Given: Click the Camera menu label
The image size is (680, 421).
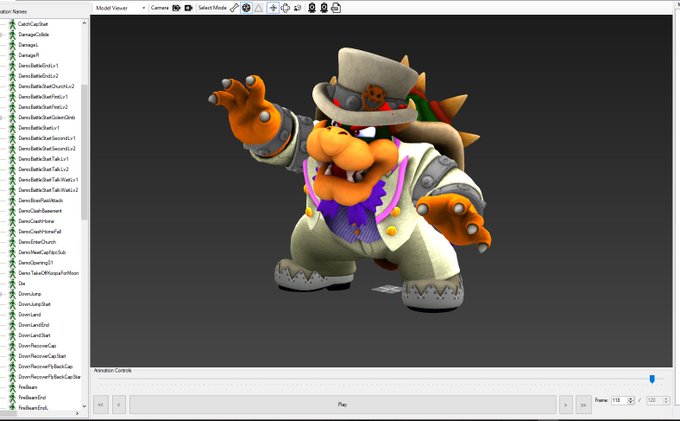Looking at the screenshot, I should pos(159,8).
